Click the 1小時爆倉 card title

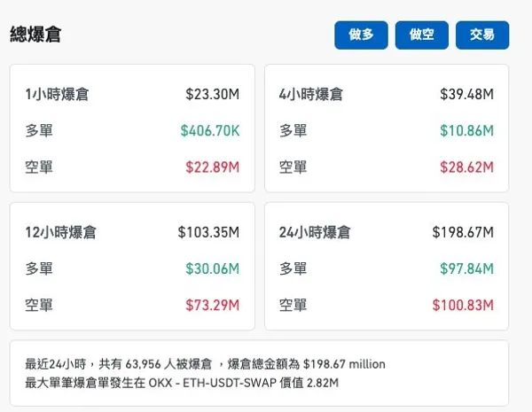click(57, 93)
